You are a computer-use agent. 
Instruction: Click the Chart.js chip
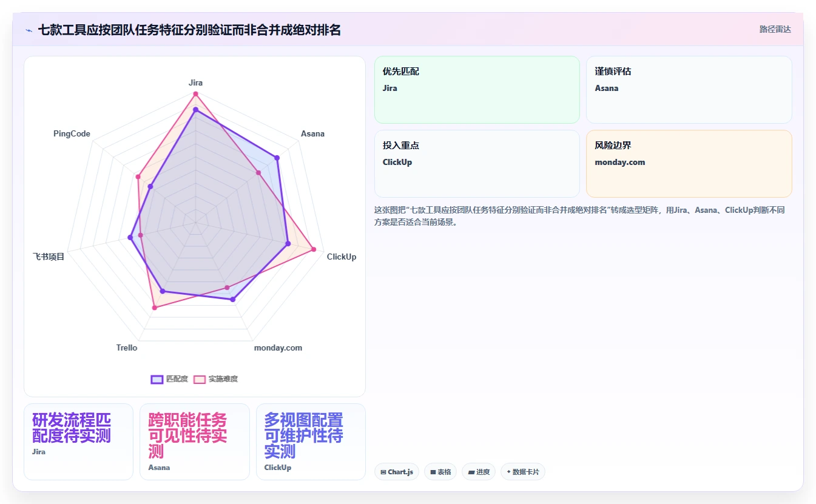click(x=397, y=472)
